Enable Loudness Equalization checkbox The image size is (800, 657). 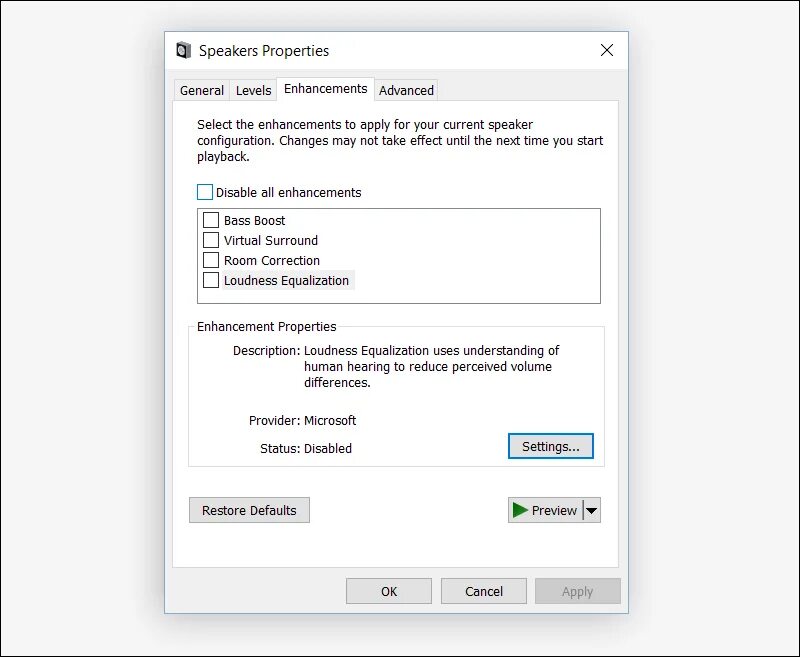[x=211, y=280]
